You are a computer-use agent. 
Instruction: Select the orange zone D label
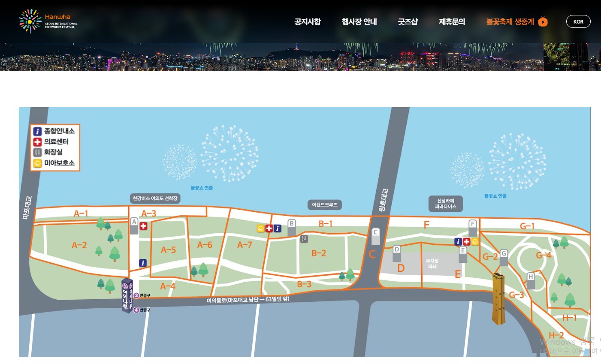coord(401,268)
